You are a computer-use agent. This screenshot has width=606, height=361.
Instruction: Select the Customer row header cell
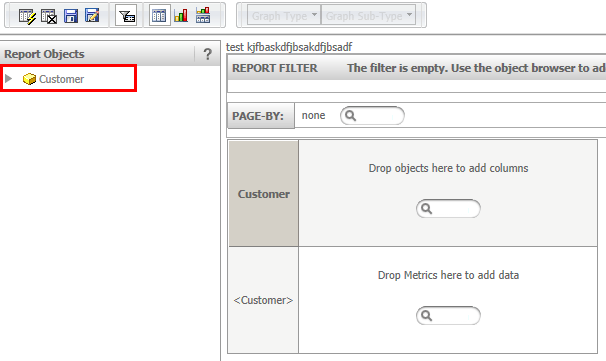264,193
